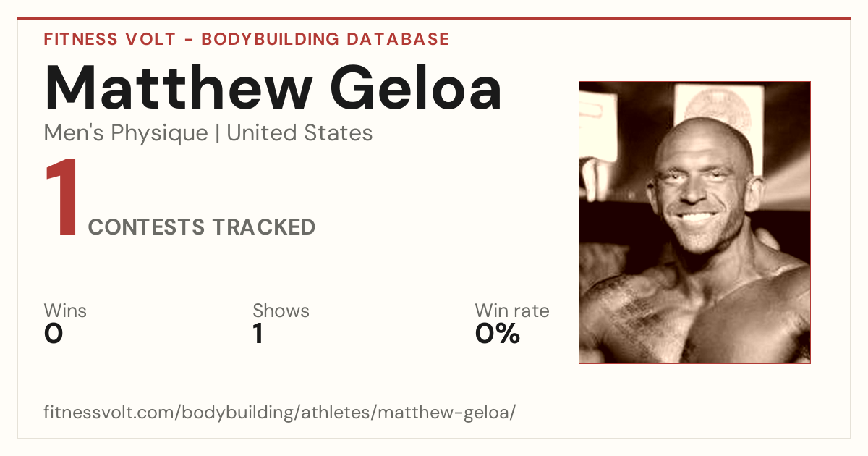This screenshot has width=868, height=456.
Task: Open the Matthew Geloa name heading
Action: (x=273, y=88)
